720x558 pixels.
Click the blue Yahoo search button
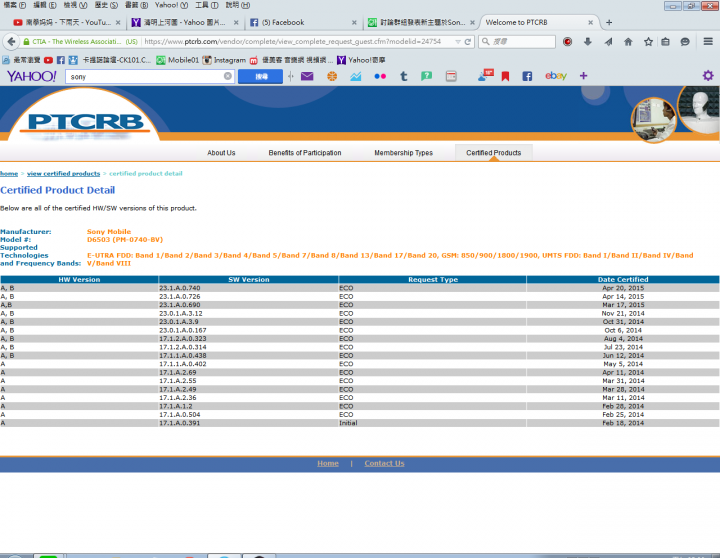260,76
